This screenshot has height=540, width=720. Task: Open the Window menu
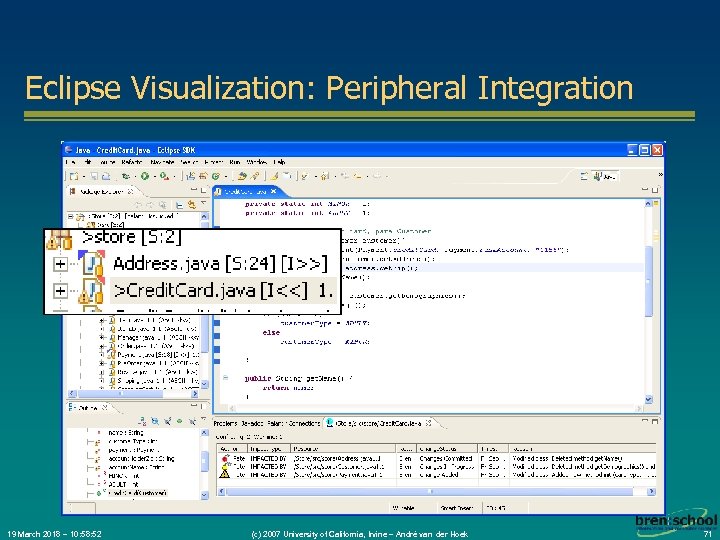[257, 162]
